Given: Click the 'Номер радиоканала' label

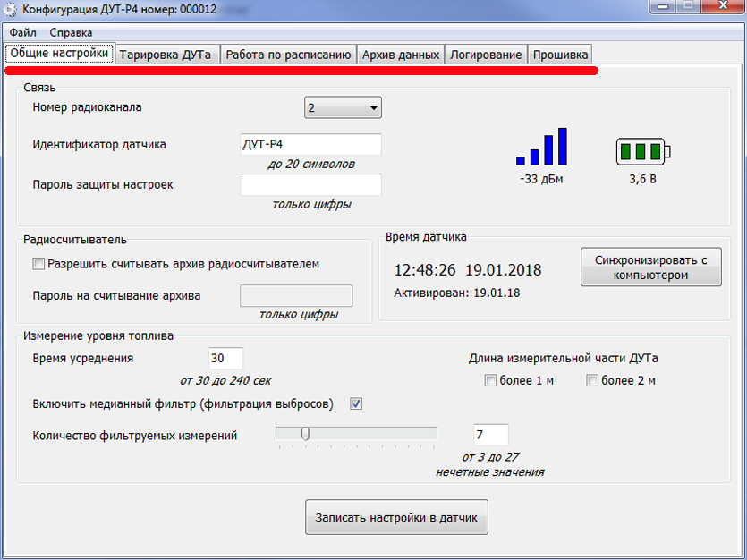Looking at the screenshot, I should click(87, 107).
